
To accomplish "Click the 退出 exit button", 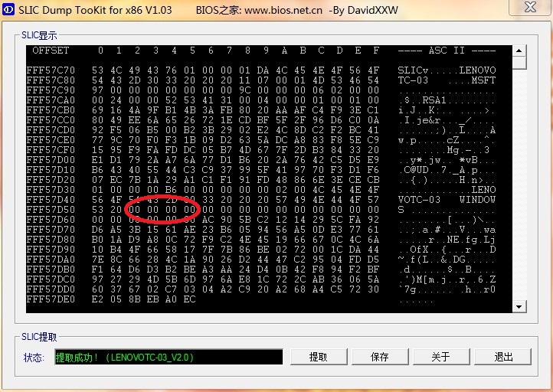I will pyautogui.click(x=502, y=357).
